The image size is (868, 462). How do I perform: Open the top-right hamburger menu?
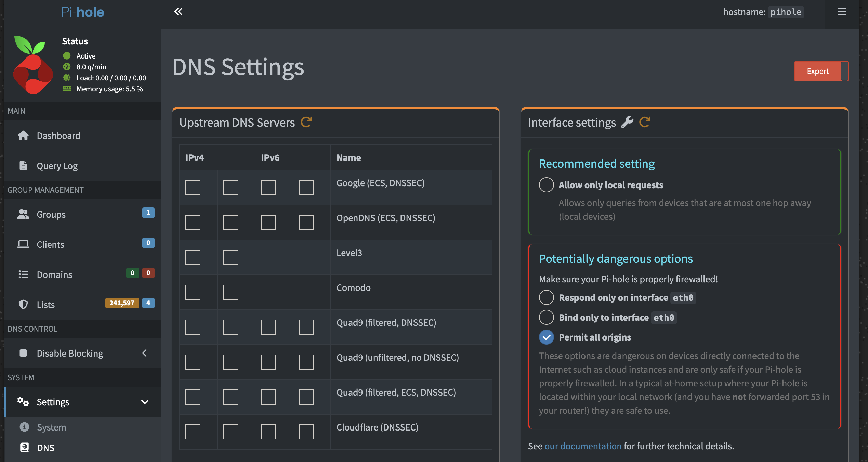(842, 12)
